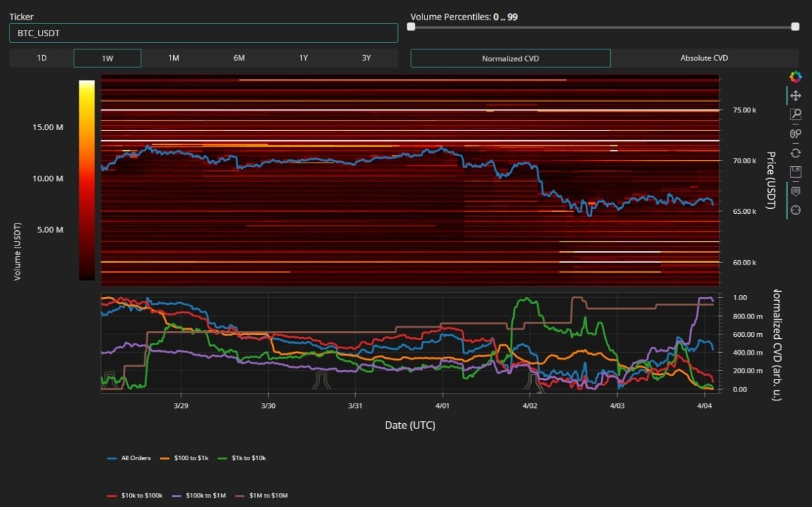Viewport: 812px width, 507px height.
Task: Select the Box Zoom tool
Action: coord(795,115)
